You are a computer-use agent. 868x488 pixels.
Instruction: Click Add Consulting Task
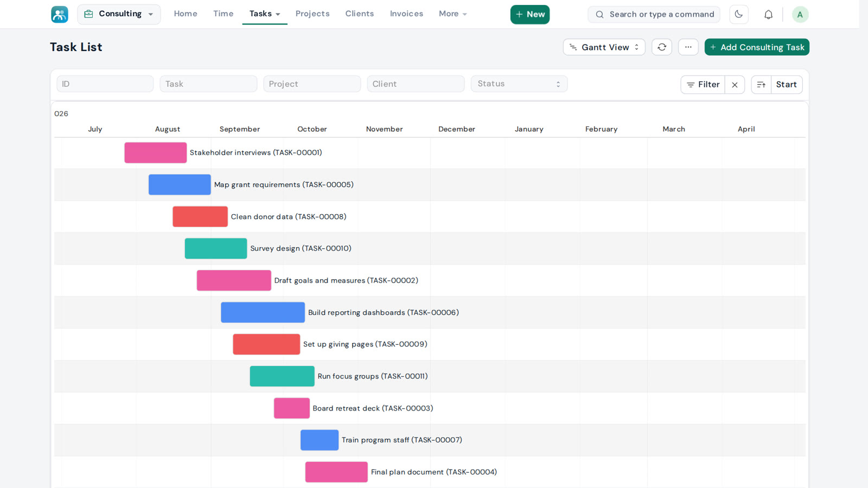(x=757, y=47)
